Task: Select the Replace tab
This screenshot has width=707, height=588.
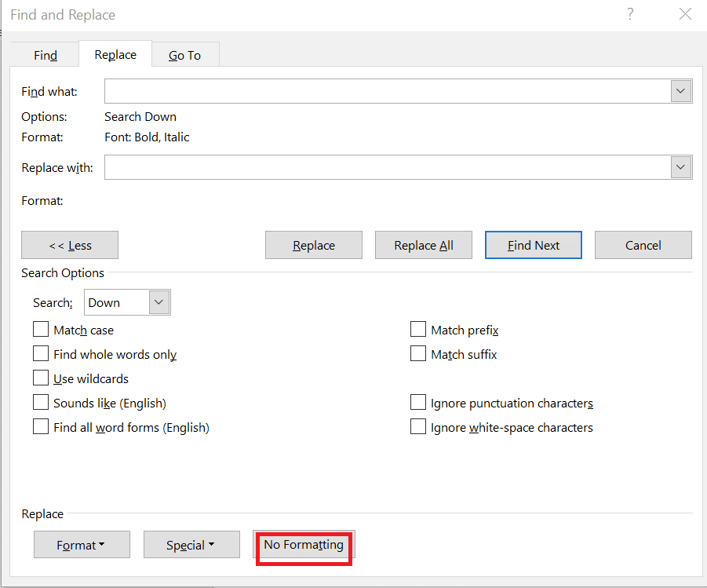Action: [x=115, y=55]
